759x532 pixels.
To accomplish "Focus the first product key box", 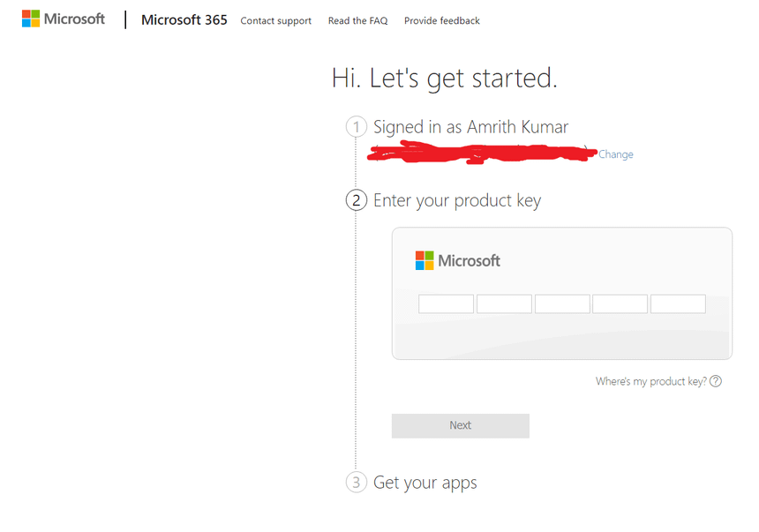I will pos(446,304).
